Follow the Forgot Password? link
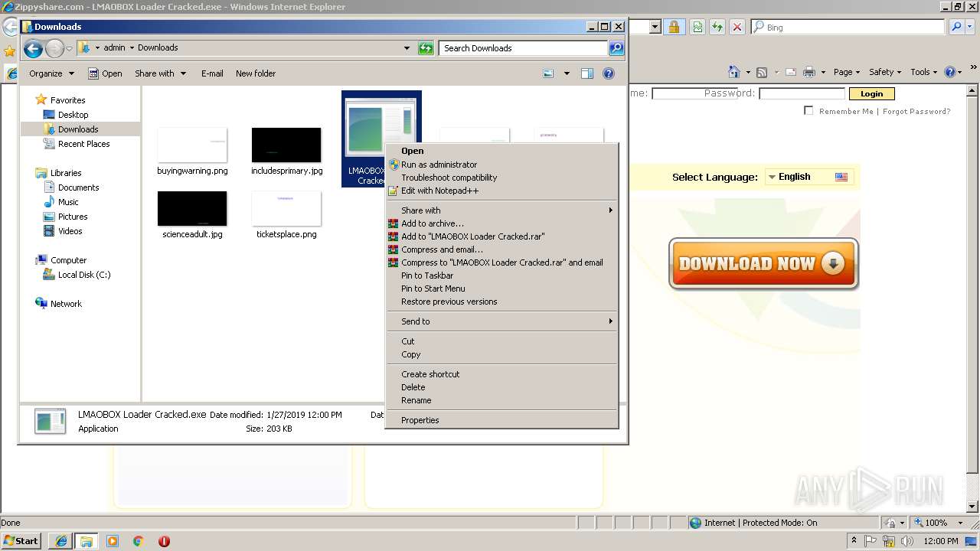The image size is (980, 551). (916, 111)
